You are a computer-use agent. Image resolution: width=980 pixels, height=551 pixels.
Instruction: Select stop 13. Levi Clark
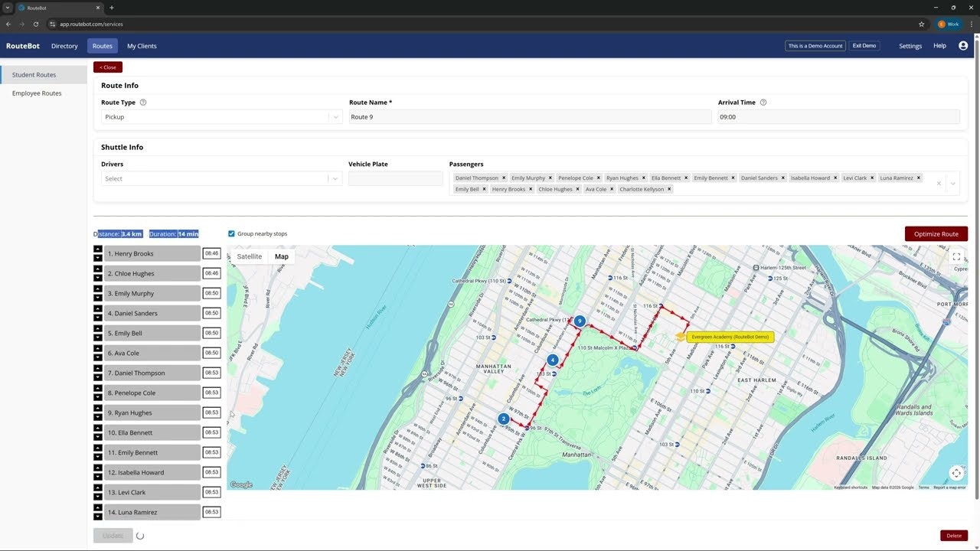pyautogui.click(x=152, y=492)
